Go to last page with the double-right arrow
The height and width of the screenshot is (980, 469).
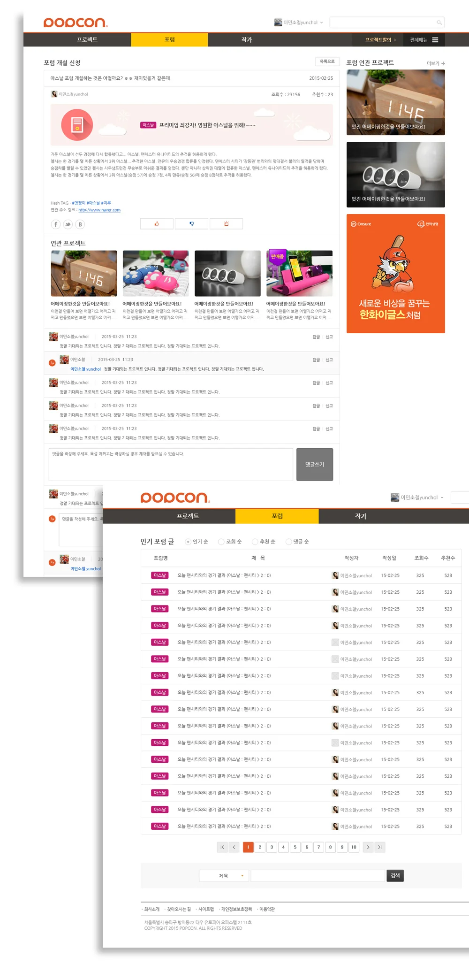point(380,847)
